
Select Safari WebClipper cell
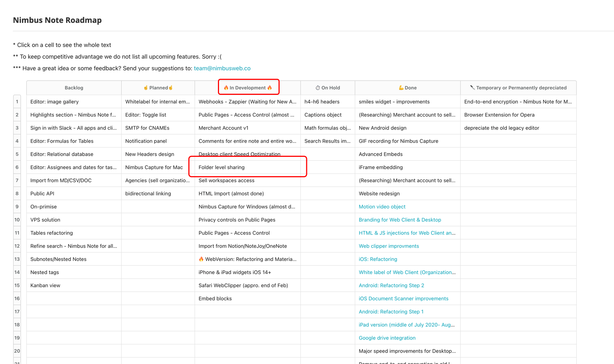248,286
